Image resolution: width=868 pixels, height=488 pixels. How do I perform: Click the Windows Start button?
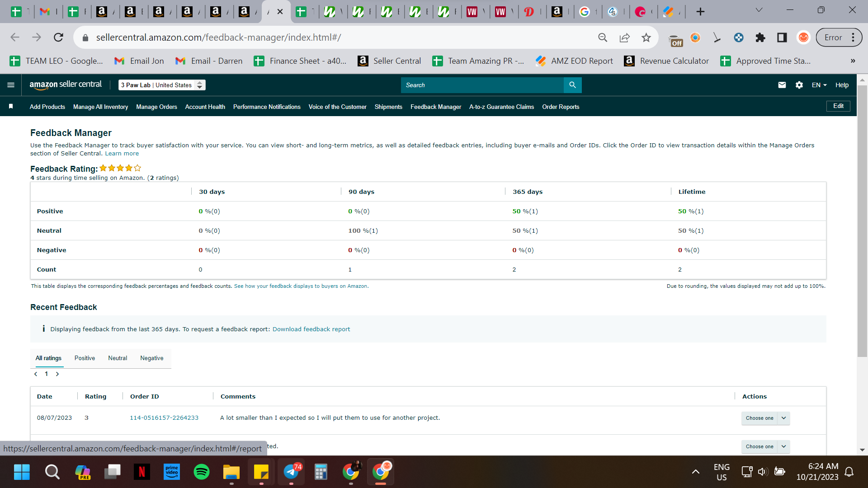pyautogui.click(x=22, y=472)
